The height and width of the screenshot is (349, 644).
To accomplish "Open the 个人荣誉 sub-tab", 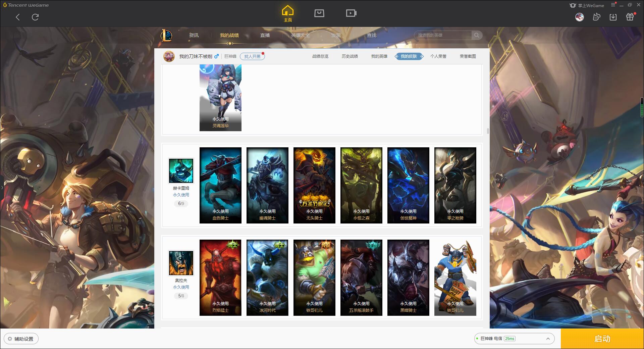I will (x=438, y=56).
